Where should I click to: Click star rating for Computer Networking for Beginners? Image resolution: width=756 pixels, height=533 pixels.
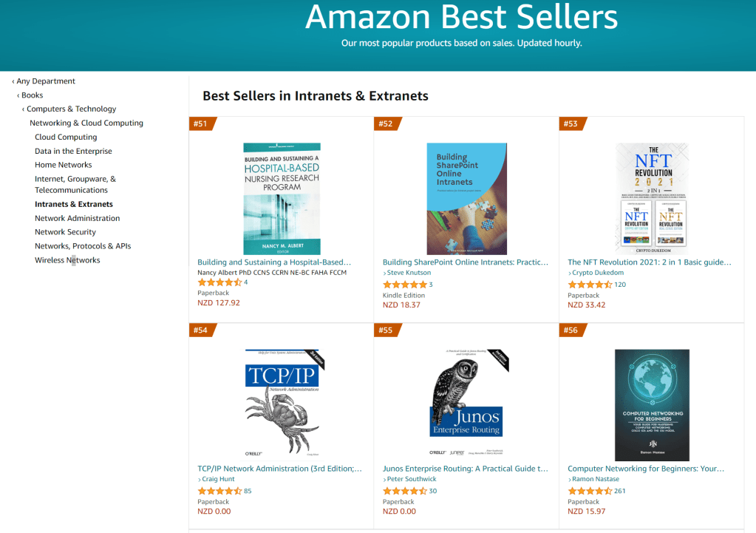pyautogui.click(x=590, y=491)
